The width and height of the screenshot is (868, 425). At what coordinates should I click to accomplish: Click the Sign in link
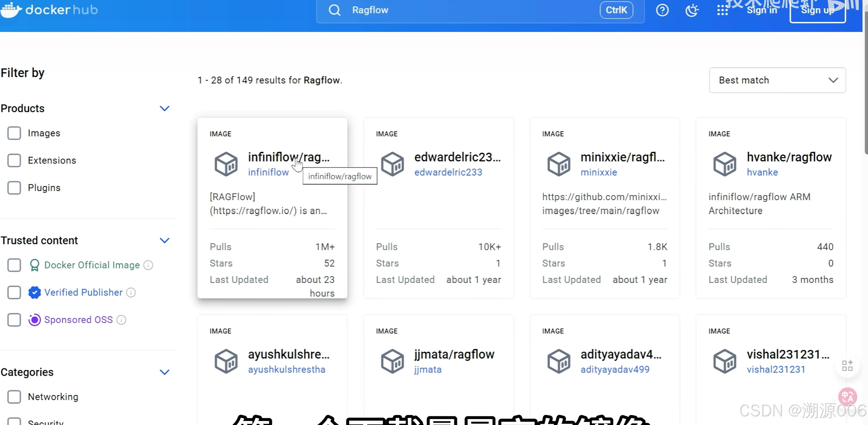[762, 10]
